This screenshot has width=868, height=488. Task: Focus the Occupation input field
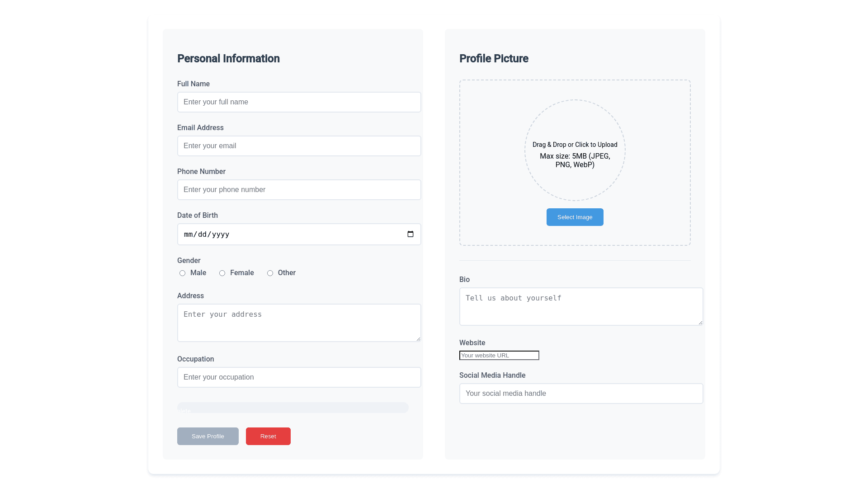299,377
